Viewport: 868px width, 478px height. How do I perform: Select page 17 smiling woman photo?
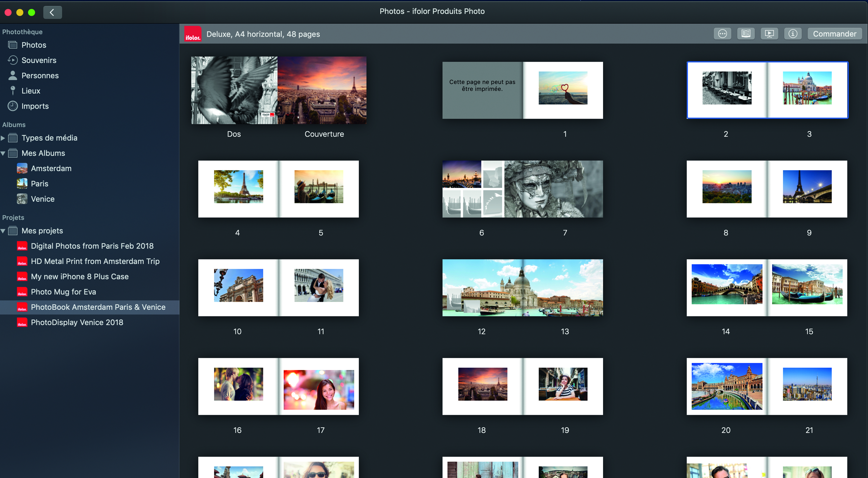(319, 390)
